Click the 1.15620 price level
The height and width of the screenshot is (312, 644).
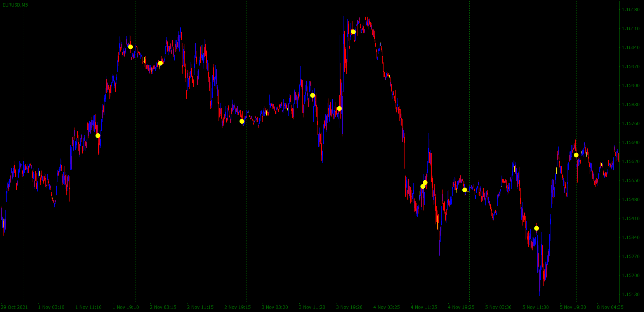(x=631, y=162)
